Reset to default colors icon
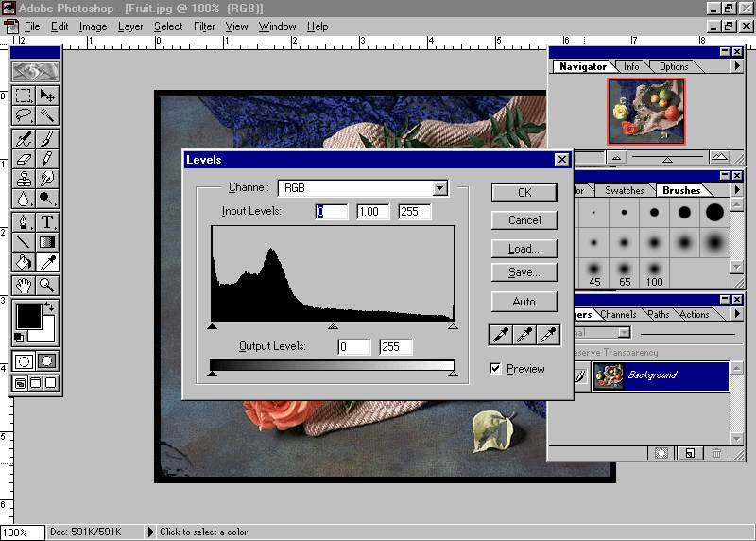This screenshot has width=756, height=541. (x=18, y=338)
